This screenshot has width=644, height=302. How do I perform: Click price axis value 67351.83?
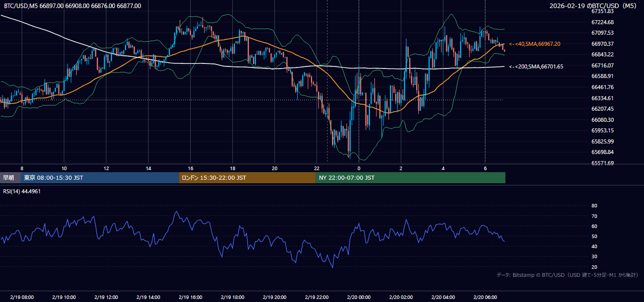602,11
